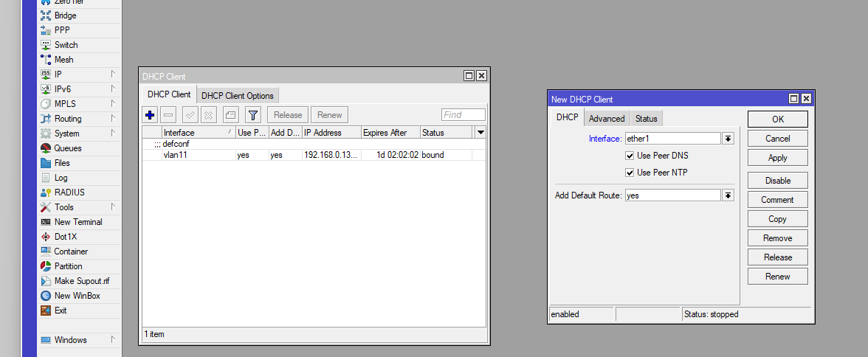Click the Routing icon
Screen dimensions: 868x357
click(x=46, y=119)
